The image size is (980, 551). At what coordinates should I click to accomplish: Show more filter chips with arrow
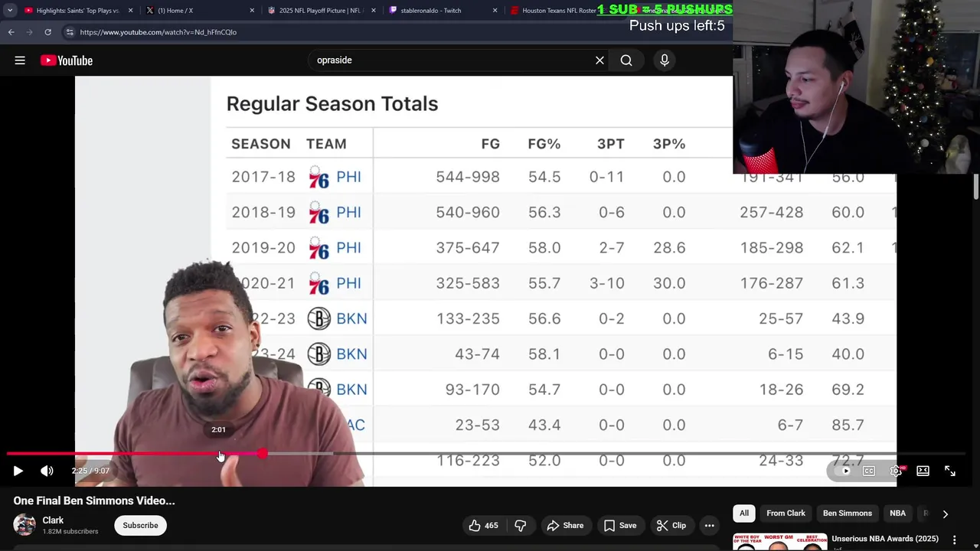tap(945, 514)
